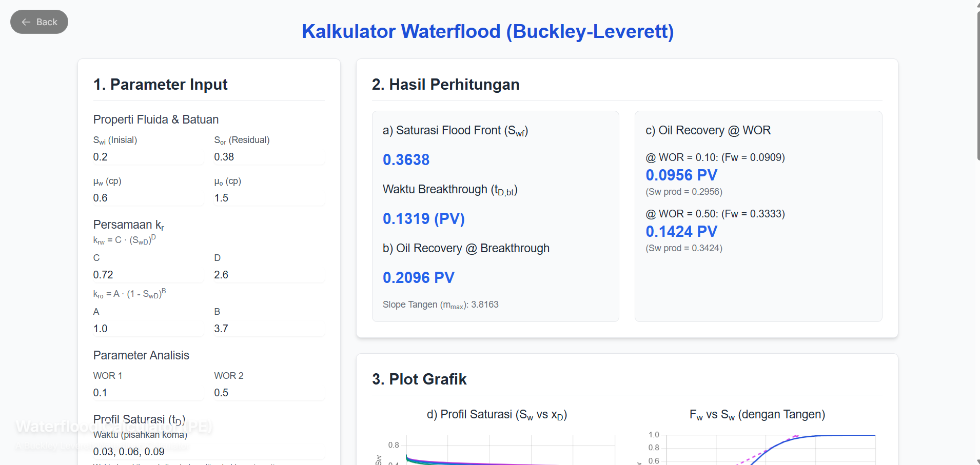Select oil recovery value 0.1424 PV
Viewport: 980px width, 465px height.
point(681,231)
